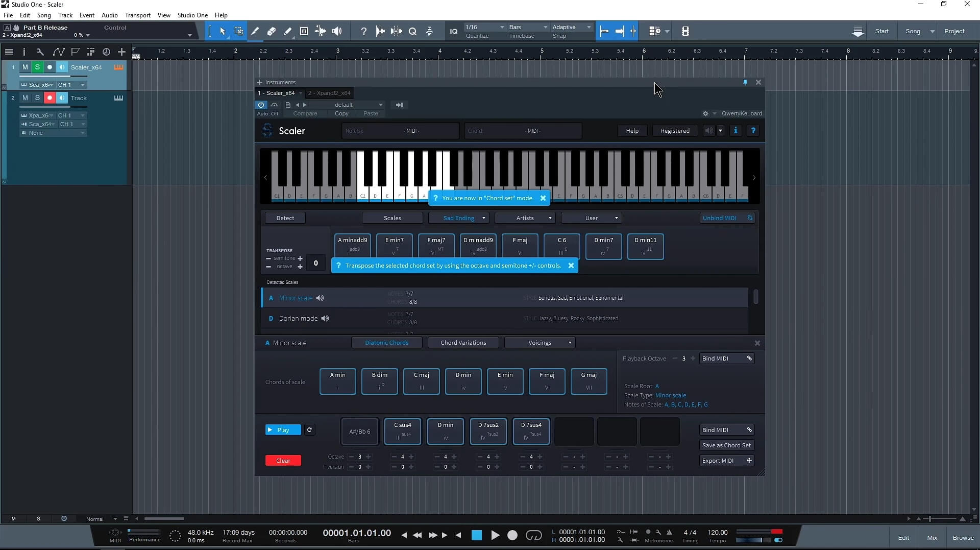Open the Studio One menu
This screenshot has width=980, height=550.
(192, 15)
